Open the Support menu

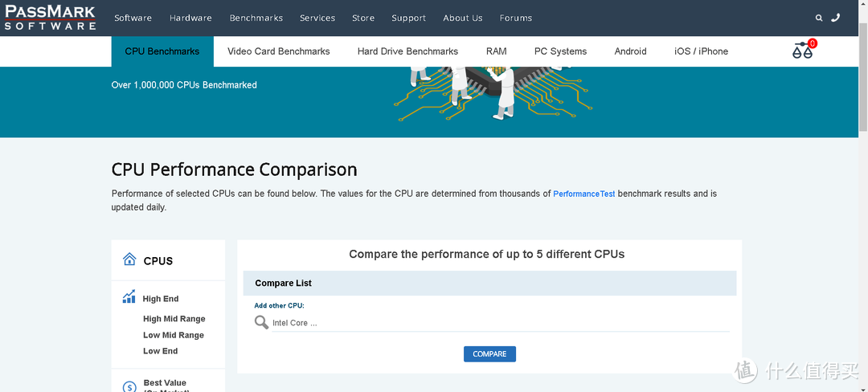tap(408, 18)
